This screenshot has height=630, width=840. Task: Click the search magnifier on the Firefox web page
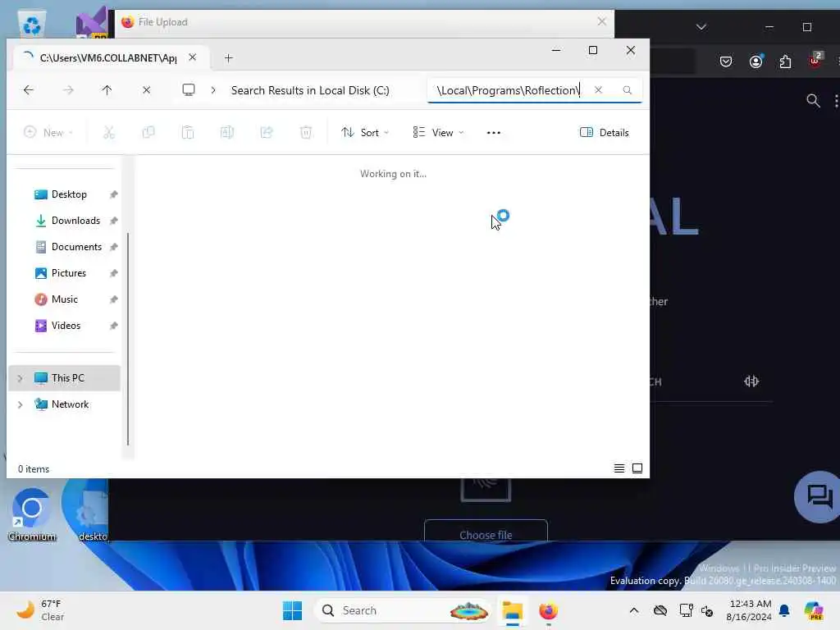(813, 100)
